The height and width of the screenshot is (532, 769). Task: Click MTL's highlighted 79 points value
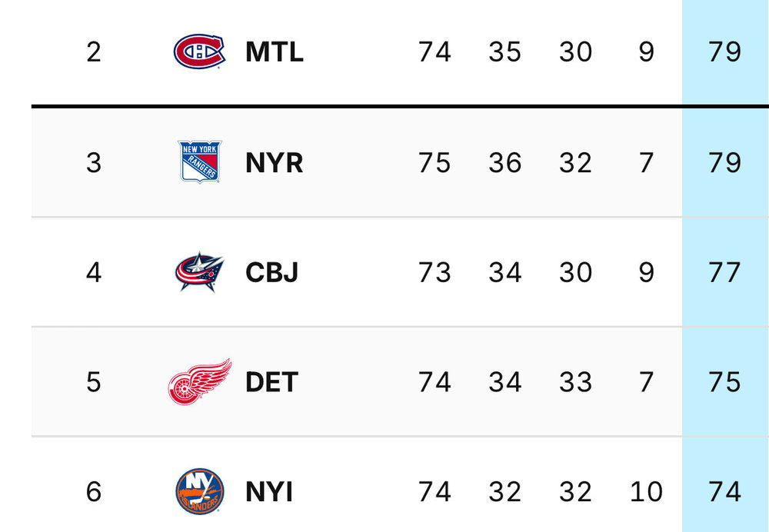pos(724,52)
